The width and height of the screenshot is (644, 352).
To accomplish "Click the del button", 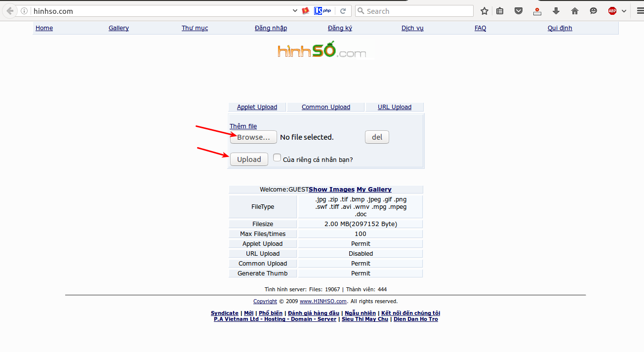I will point(377,137).
